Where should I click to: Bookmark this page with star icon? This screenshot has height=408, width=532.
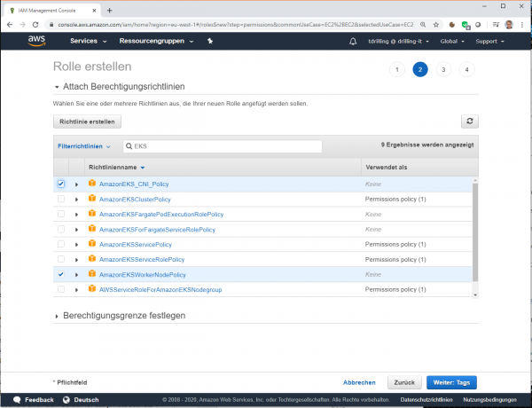pyautogui.click(x=436, y=25)
